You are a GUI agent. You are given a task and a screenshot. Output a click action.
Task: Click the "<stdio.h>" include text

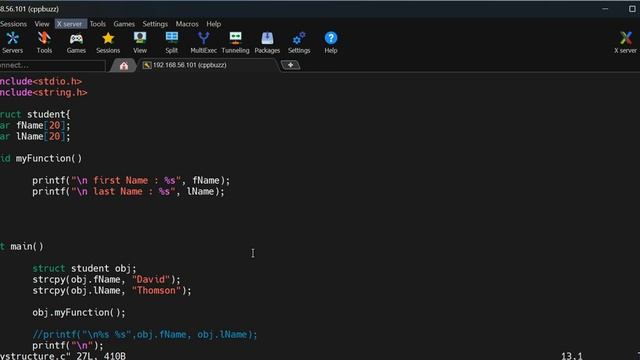coord(57,82)
